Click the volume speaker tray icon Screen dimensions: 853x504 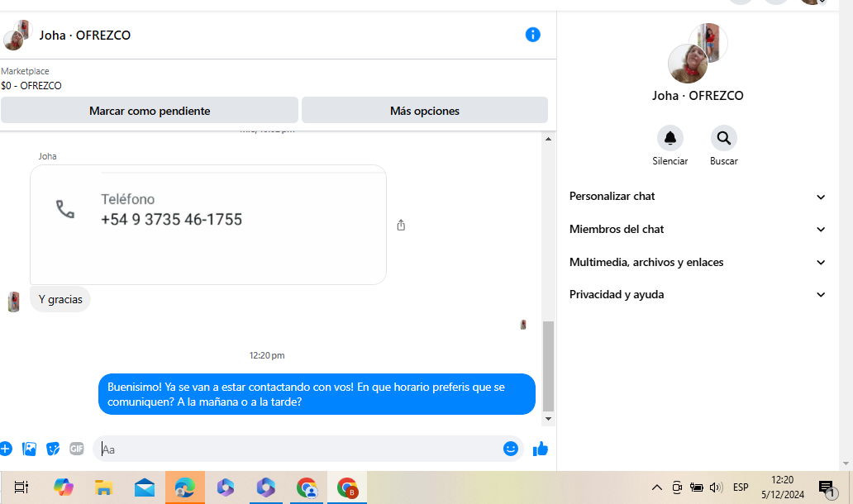717,487
